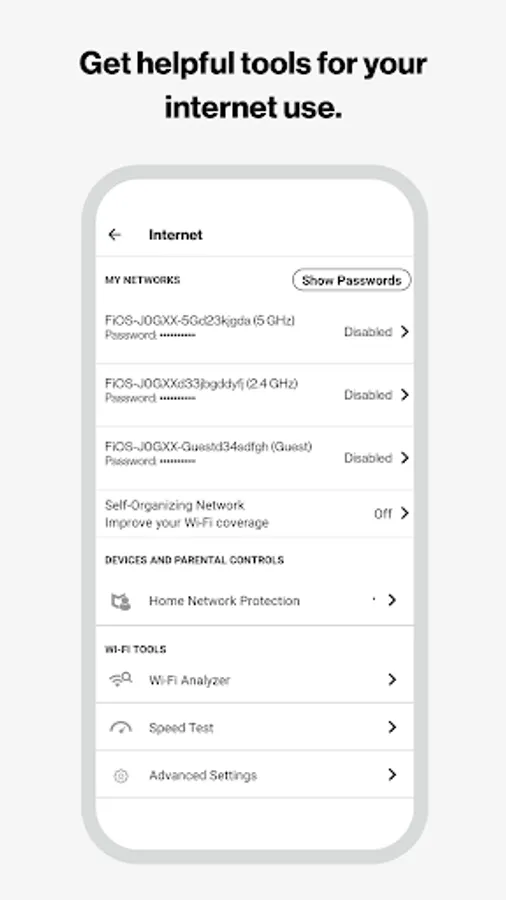Tap the back arrow icon
506x900 pixels.
coord(115,235)
